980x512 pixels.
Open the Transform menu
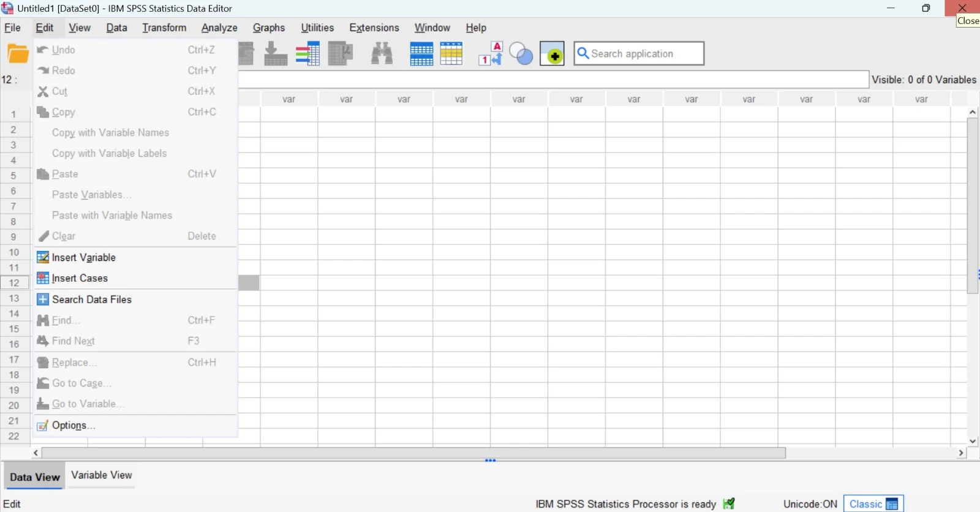164,28
